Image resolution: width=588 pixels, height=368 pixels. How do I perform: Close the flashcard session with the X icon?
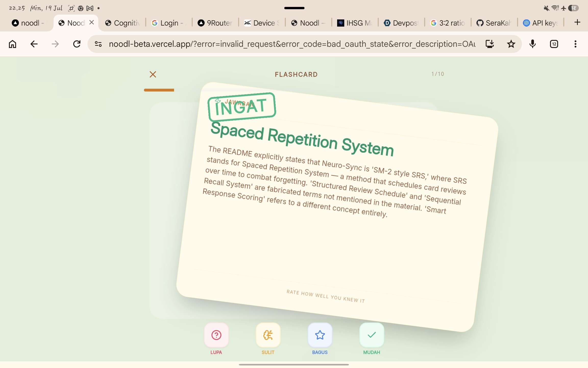point(153,74)
